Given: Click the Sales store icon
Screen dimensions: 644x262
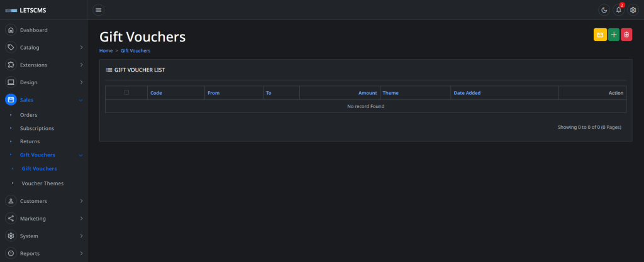Looking at the screenshot, I should pos(11,100).
